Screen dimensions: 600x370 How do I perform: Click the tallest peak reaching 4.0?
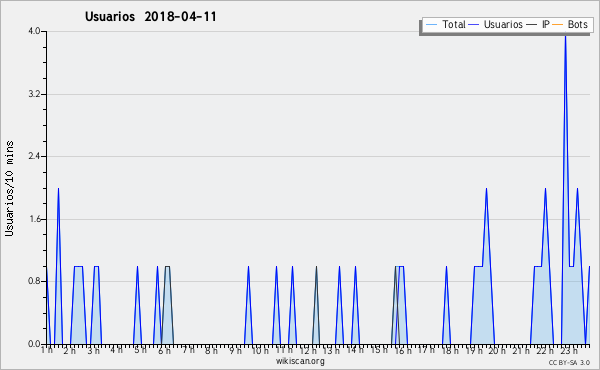pyautogui.click(x=565, y=36)
